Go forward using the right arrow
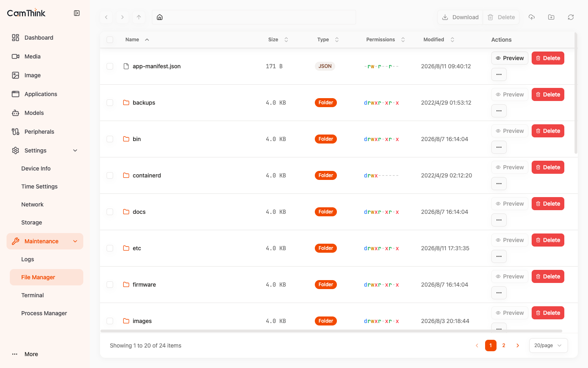588x368 pixels. click(122, 17)
